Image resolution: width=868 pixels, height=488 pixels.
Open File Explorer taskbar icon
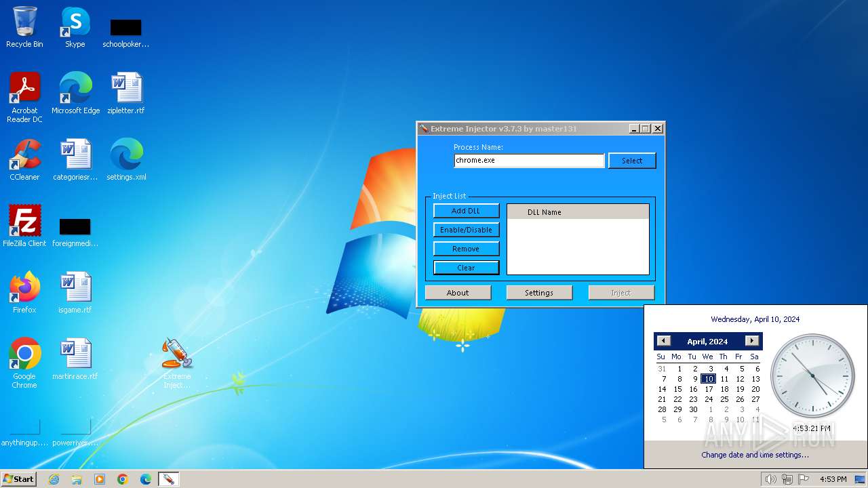click(x=77, y=479)
